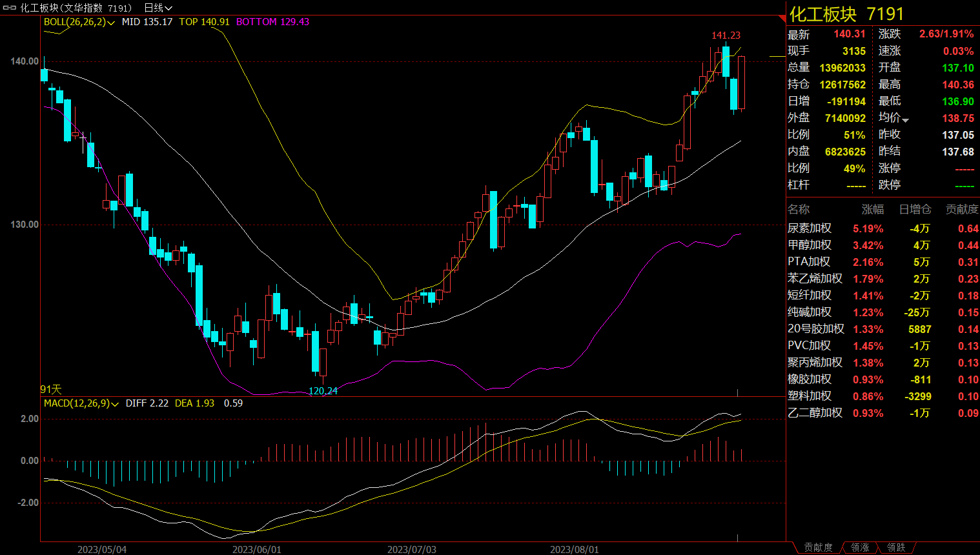Click the 130.00 price axis label

pyautogui.click(x=25, y=225)
